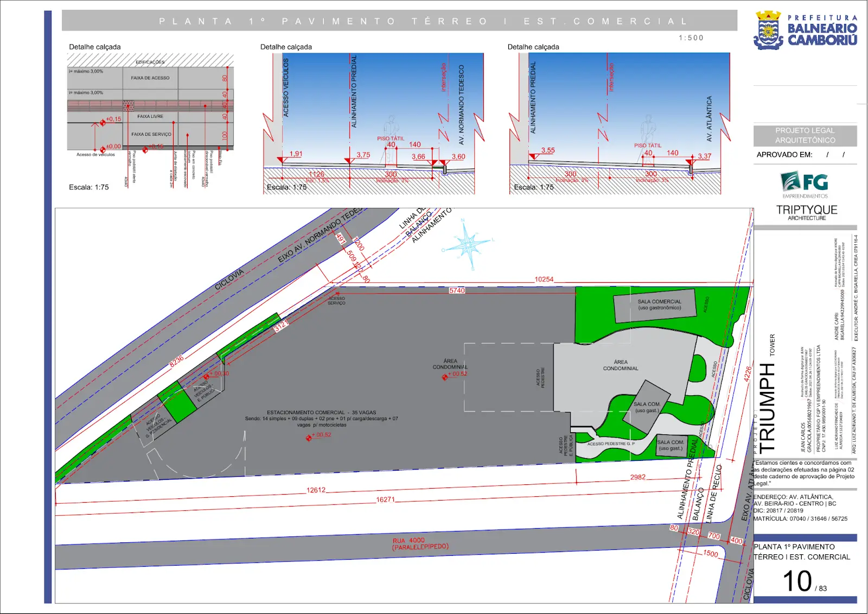Click the +00,30 level marker near vehicle access
The width and height of the screenshot is (868, 614).
207,376
